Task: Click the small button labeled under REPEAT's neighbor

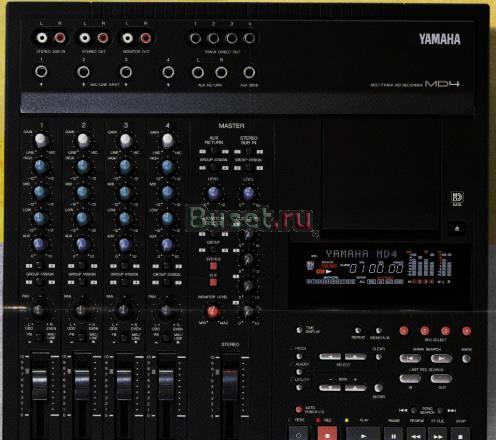Action: 379,330
